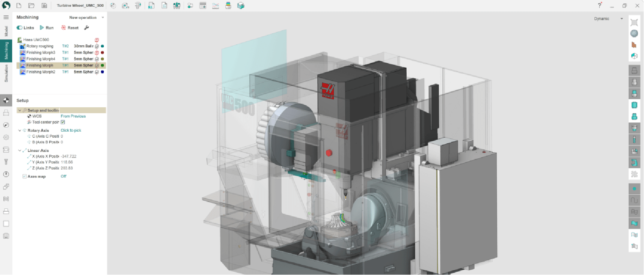
Task: Click the dotted pattern icon on right toolbar
Action: click(634, 174)
